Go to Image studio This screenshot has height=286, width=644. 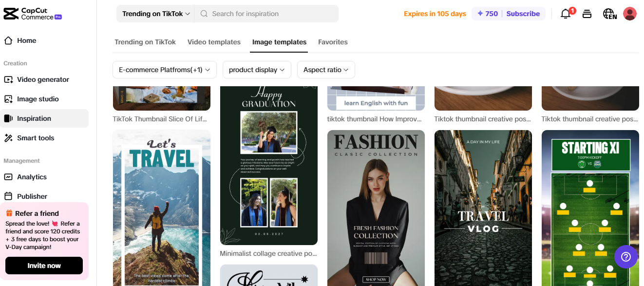click(x=44, y=99)
